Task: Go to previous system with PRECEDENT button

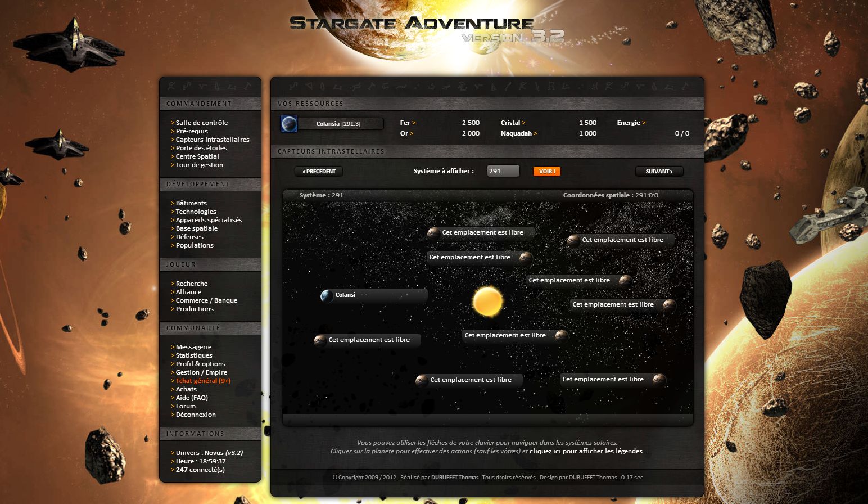Action: tap(319, 172)
